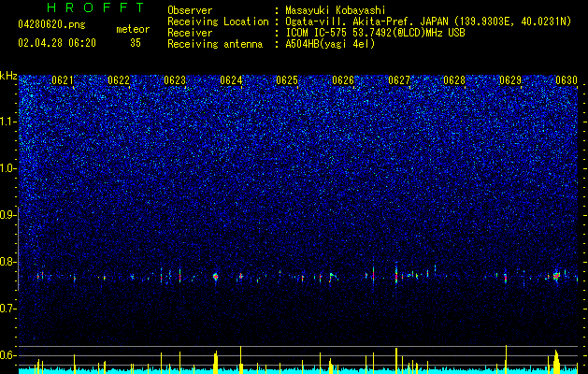Click the 0.8 kHz axis value
Image resolution: width=588 pixels, height=374 pixels.
click(8, 262)
